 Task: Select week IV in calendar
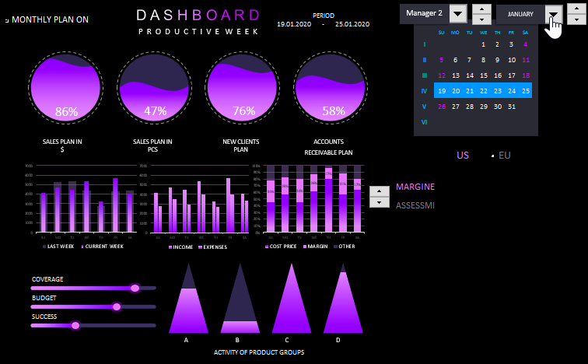click(x=424, y=91)
